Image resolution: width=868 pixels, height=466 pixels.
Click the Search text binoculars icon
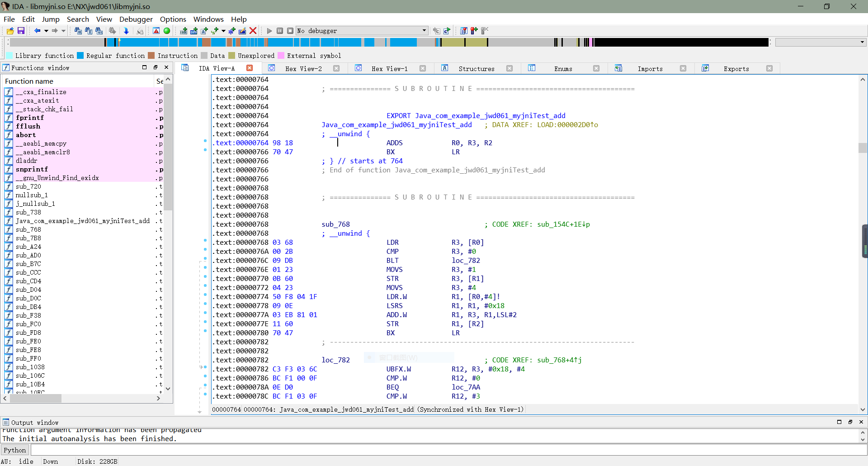coord(89,31)
